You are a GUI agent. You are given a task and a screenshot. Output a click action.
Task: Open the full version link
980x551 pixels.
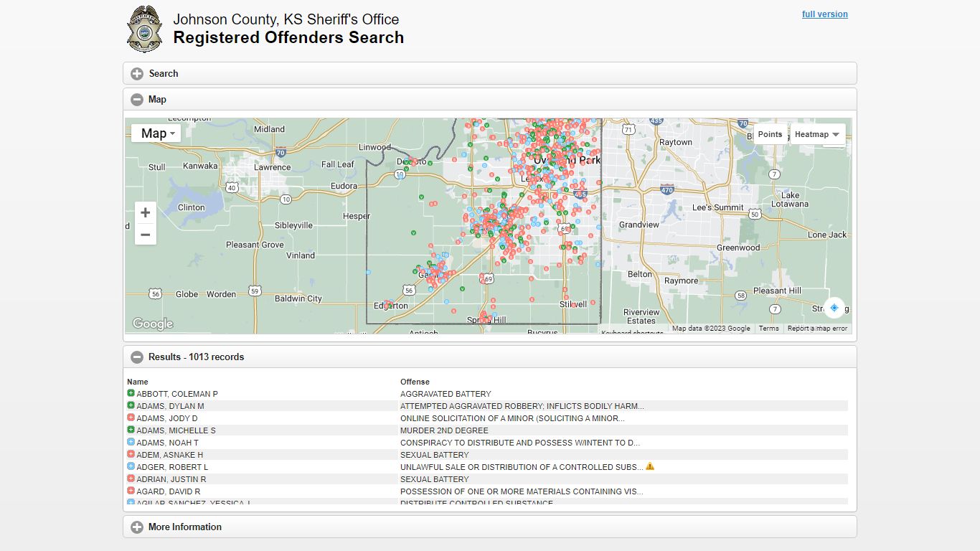[x=824, y=14]
